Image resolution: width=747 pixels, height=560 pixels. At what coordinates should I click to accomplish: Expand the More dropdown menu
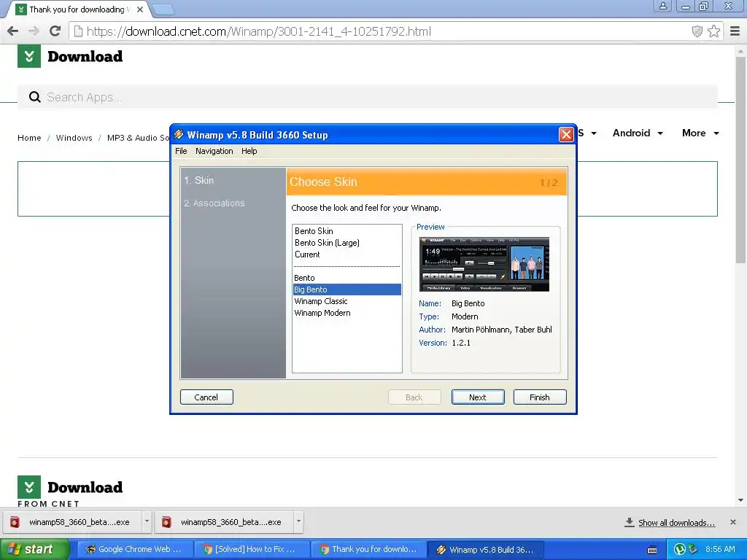pos(700,133)
